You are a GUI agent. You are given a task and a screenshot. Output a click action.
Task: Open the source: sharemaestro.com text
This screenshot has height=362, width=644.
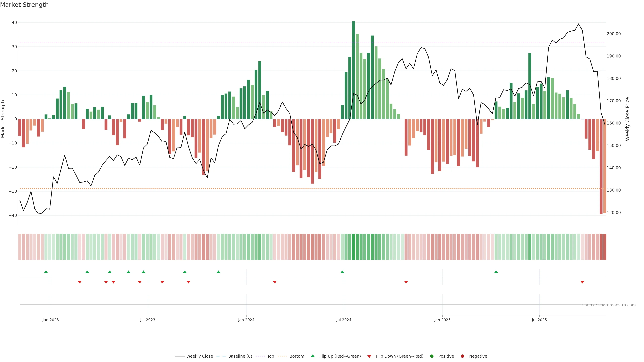coord(609,305)
